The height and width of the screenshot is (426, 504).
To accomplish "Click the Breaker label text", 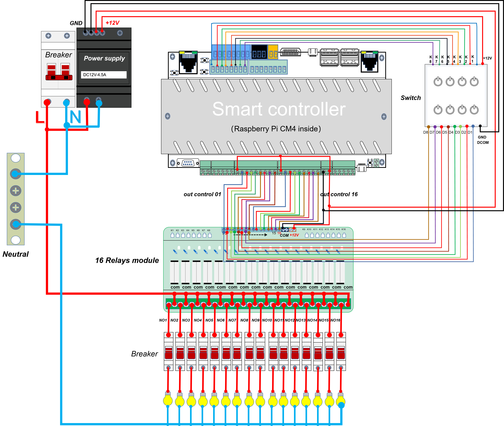I will click(x=58, y=55).
